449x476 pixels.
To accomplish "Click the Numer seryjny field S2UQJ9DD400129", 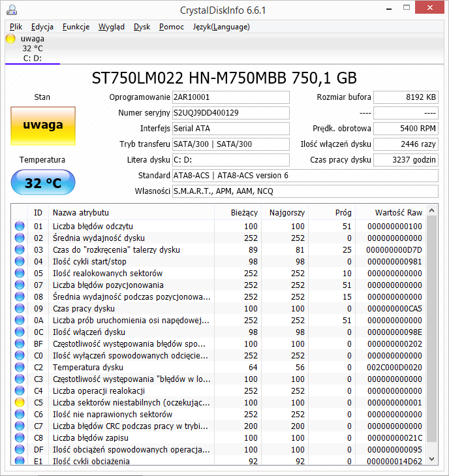I will pyautogui.click(x=231, y=113).
